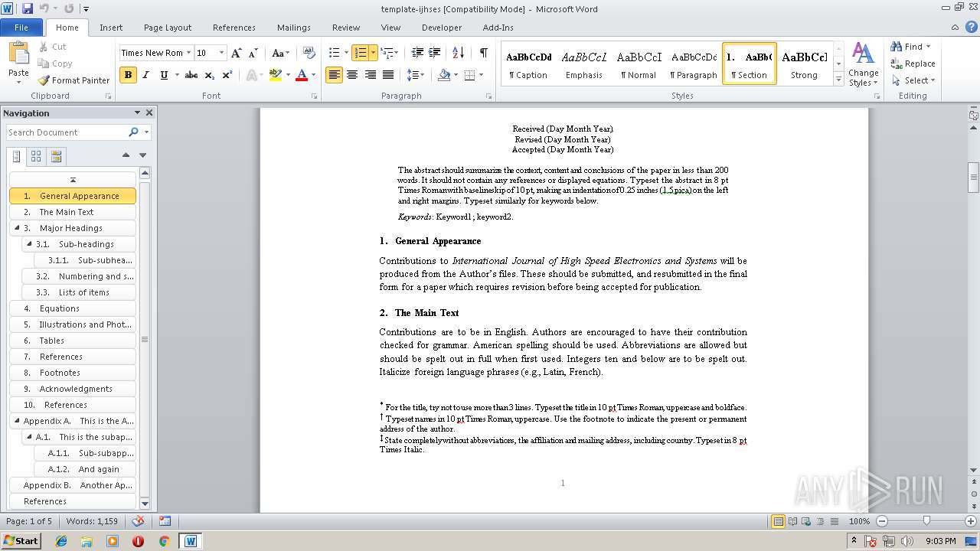Toggle Superscript formatting
This screenshot has width=980, height=551.
(227, 75)
